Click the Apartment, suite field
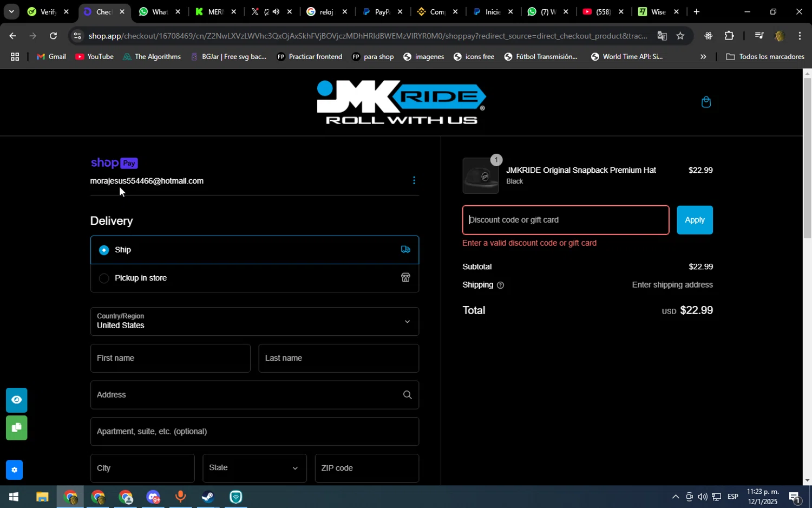Viewport: 812px width, 508px height. click(x=254, y=432)
